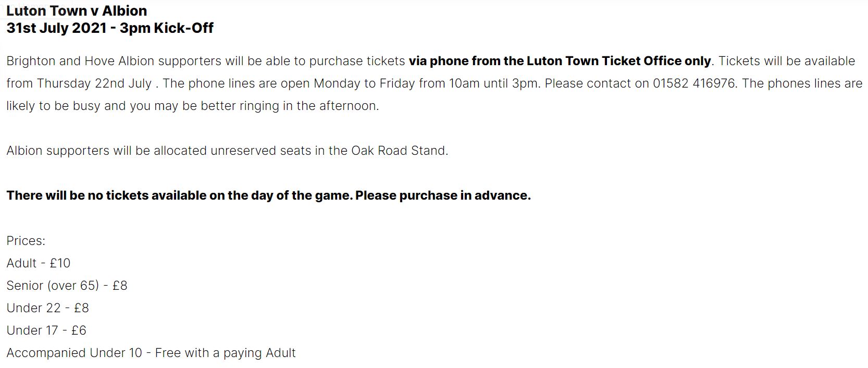The height and width of the screenshot is (368, 868).
Task: Click the bold 'via phone from the Luton Town Ticket Office only' text
Action: coord(560,61)
